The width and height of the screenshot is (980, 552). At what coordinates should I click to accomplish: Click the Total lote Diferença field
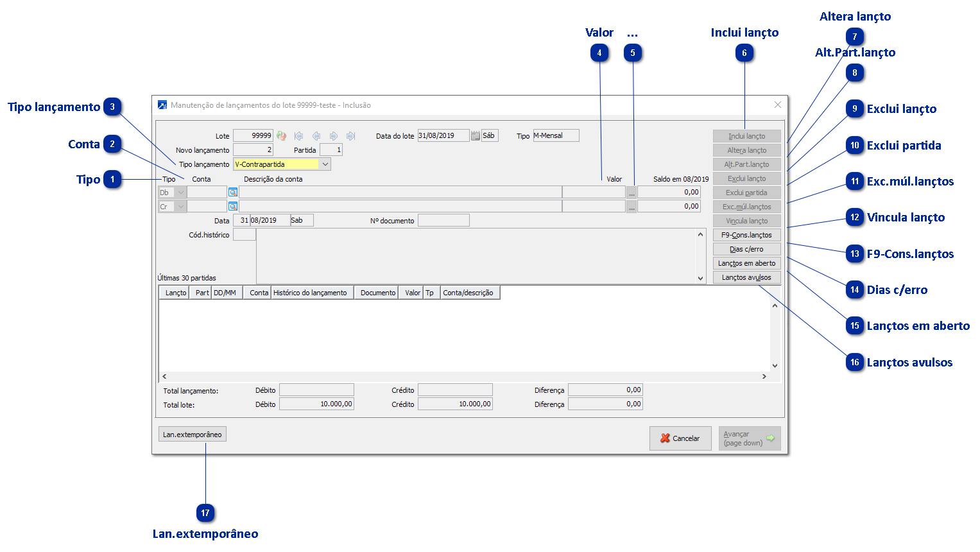coord(605,404)
